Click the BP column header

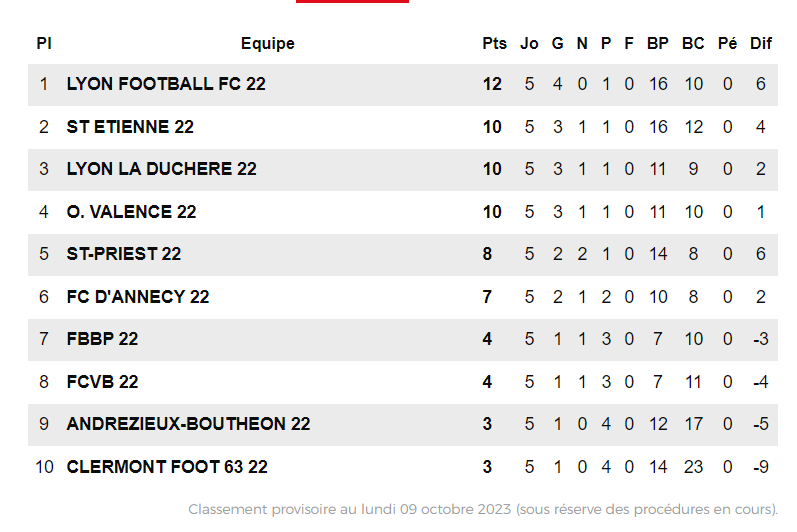pyautogui.click(x=658, y=43)
